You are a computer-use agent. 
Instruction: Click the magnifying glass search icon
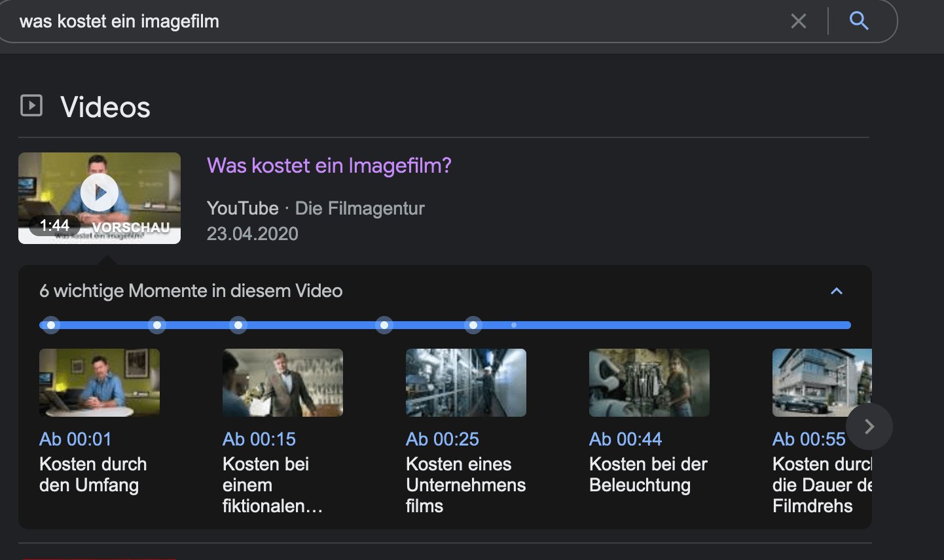[x=859, y=21]
